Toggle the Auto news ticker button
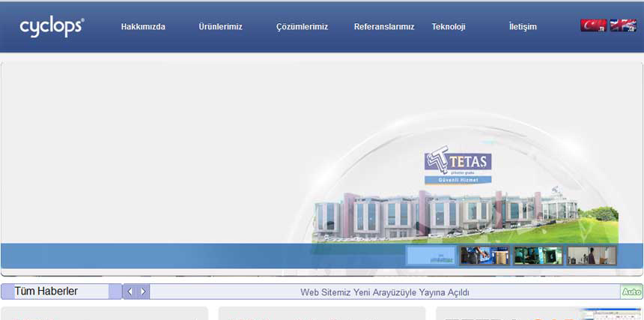The width and height of the screenshot is (644, 320). click(632, 292)
